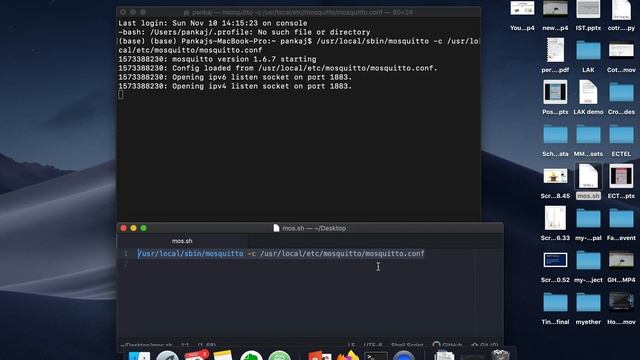Image resolution: width=640 pixels, height=360 pixels.
Task: Open the my-...ject folder on desktop
Action: [x=588, y=260]
